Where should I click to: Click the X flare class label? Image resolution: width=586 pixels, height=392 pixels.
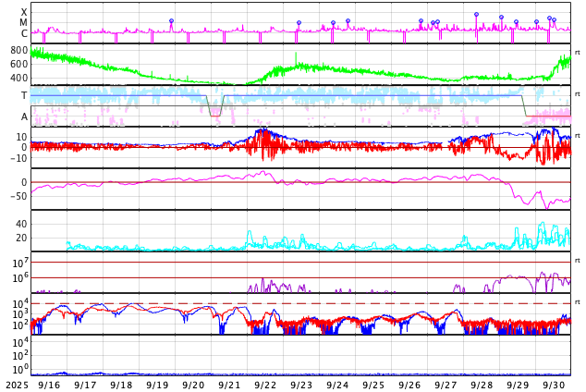(x=24, y=12)
